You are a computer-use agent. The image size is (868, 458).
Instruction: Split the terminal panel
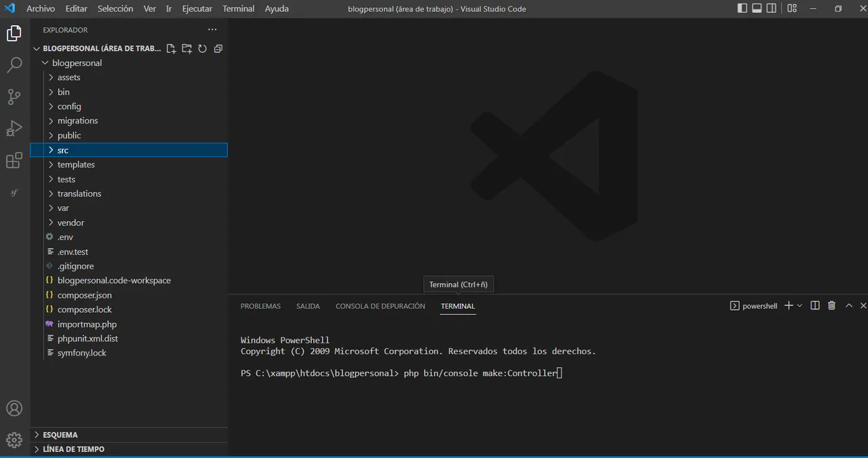point(815,306)
